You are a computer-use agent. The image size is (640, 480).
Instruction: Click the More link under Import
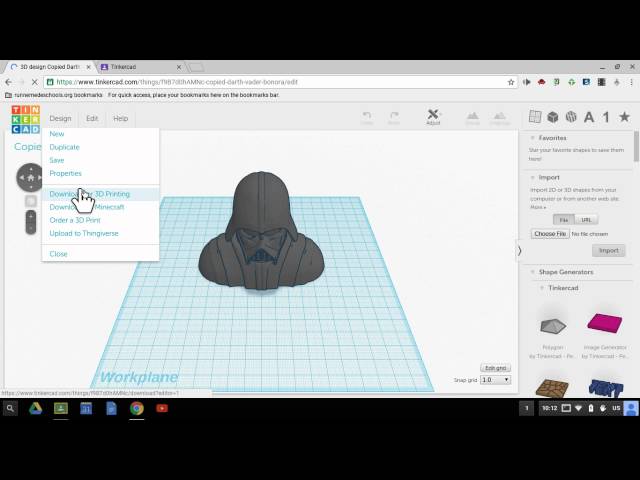538,207
